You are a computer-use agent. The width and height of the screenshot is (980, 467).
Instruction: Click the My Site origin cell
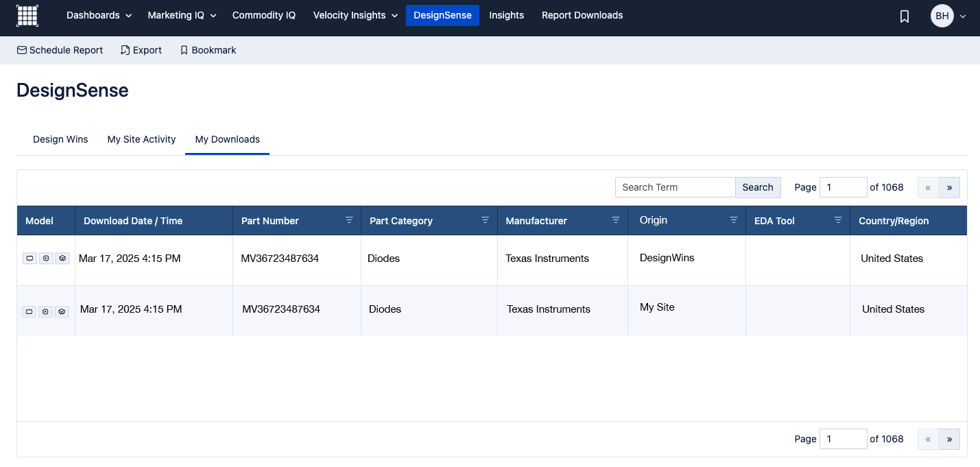[657, 307]
